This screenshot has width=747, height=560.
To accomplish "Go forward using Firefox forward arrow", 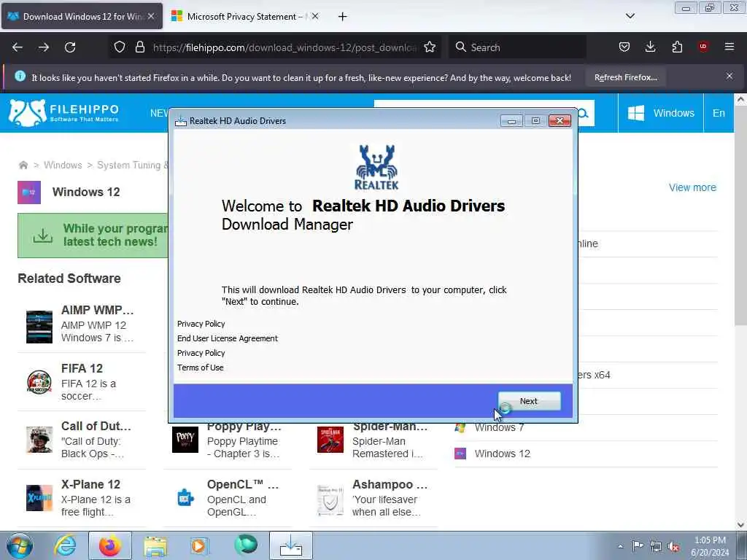I will (x=44, y=47).
